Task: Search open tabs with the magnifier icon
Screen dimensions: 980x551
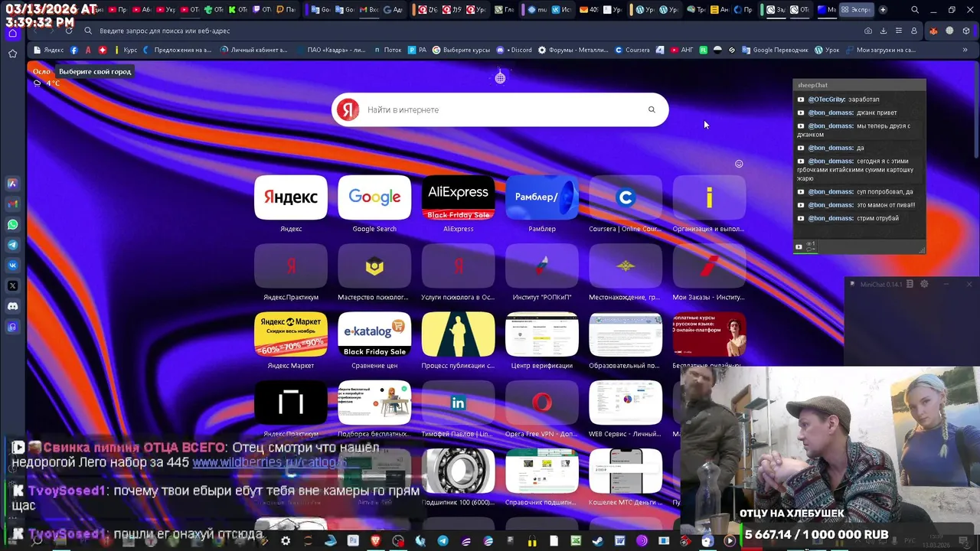Action: [915, 10]
